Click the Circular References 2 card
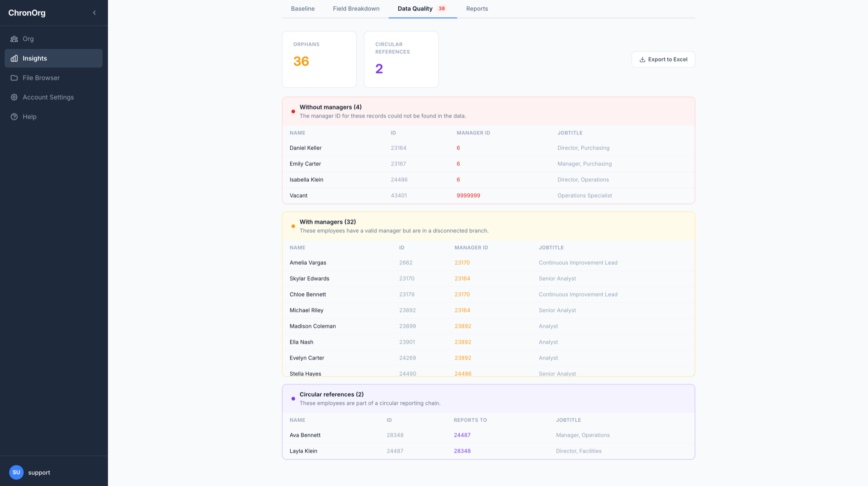The height and width of the screenshot is (486, 868). tap(401, 59)
